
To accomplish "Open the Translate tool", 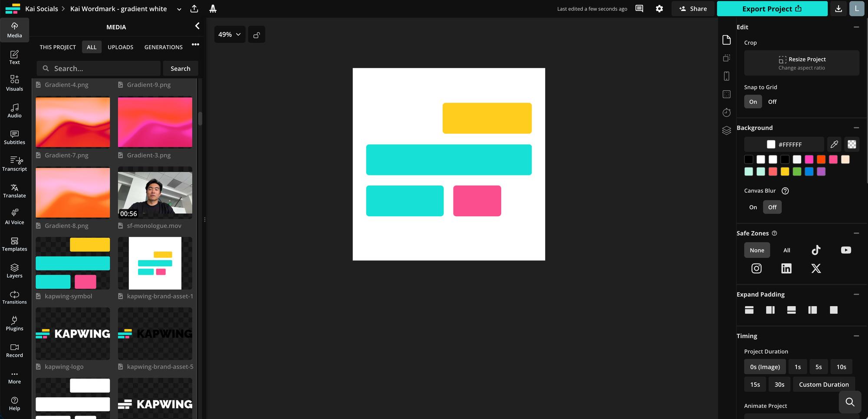I will coord(14,191).
